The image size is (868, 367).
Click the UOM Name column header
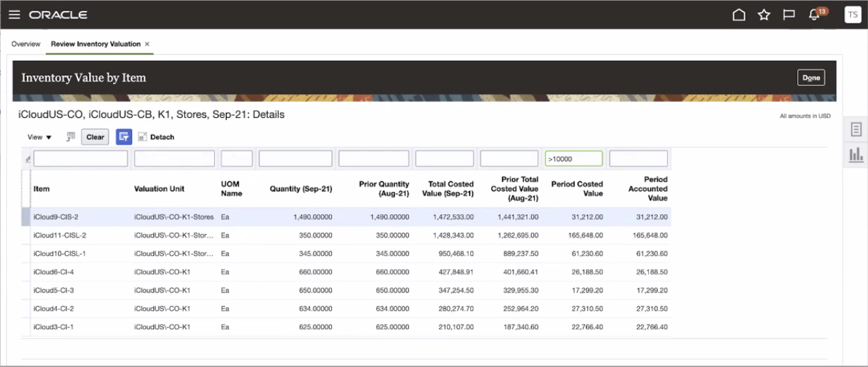[x=231, y=188]
